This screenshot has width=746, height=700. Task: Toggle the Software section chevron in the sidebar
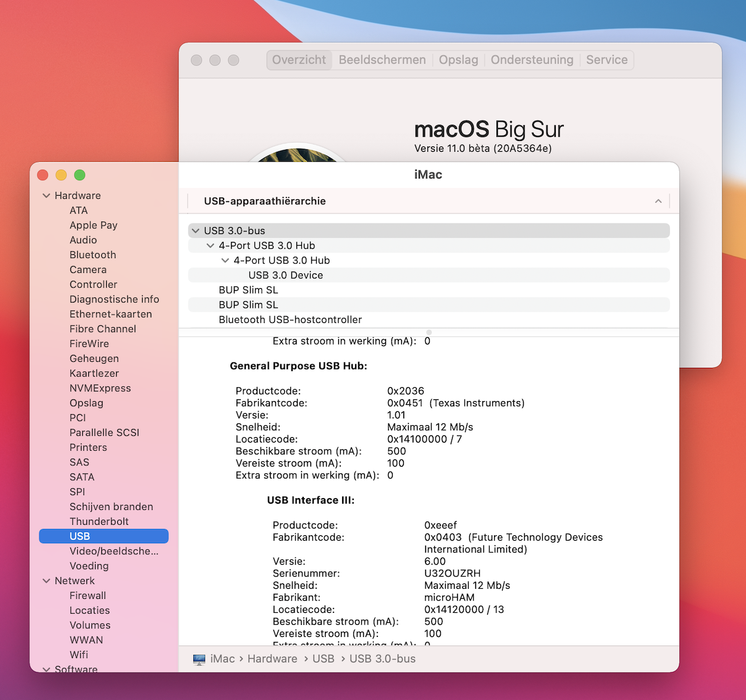coord(46,669)
